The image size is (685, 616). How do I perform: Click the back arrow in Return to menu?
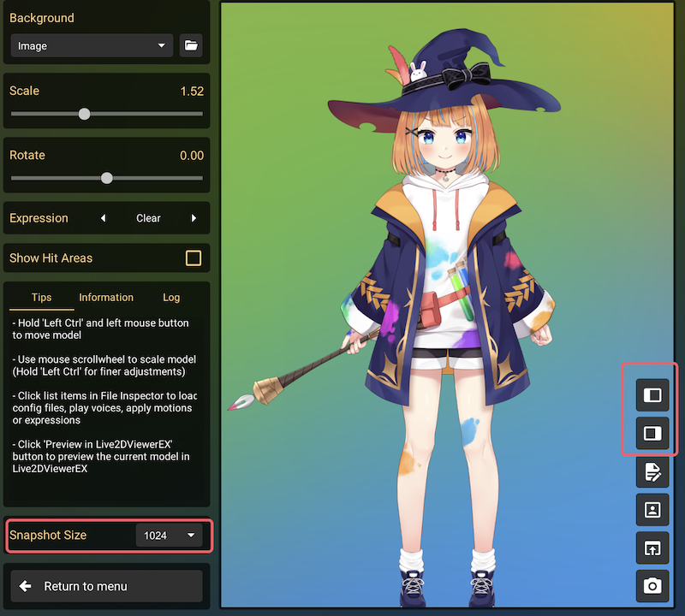(x=26, y=586)
